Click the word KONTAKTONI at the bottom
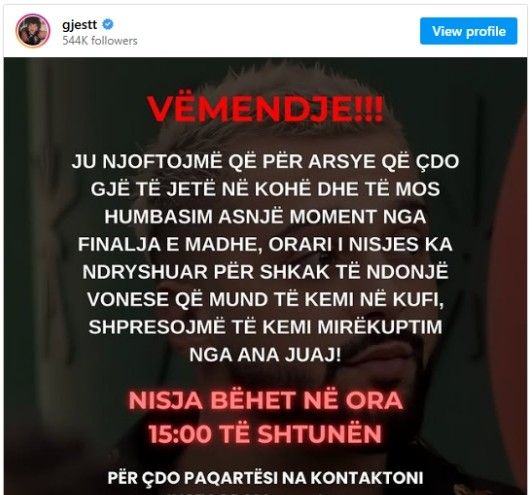The image size is (532, 495). click(x=367, y=478)
